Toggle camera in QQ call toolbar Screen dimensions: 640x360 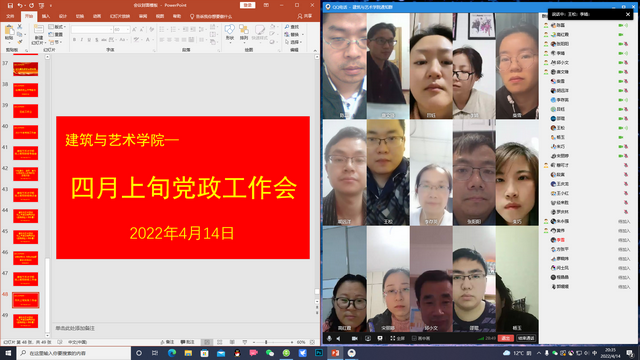pyautogui.click(x=355, y=338)
